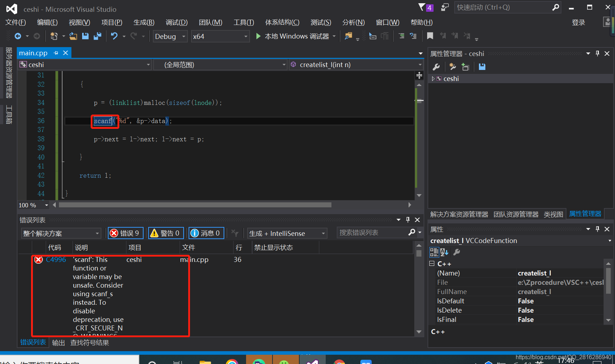Pin the 错误列表 panel
The width and height of the screenshot is (615, 364).
(408, 220)
